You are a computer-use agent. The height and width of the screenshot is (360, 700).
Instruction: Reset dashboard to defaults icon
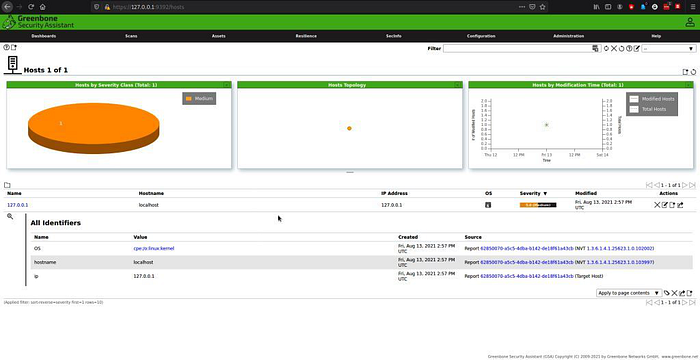click(693, 72)
